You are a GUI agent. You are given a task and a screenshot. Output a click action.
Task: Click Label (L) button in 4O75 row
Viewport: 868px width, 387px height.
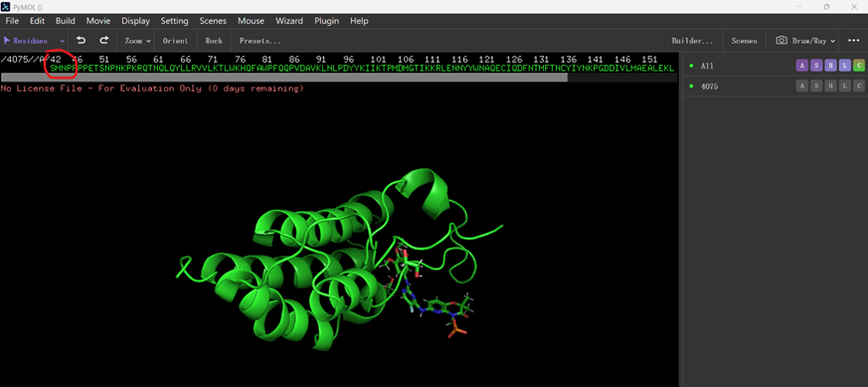[844, 86]
